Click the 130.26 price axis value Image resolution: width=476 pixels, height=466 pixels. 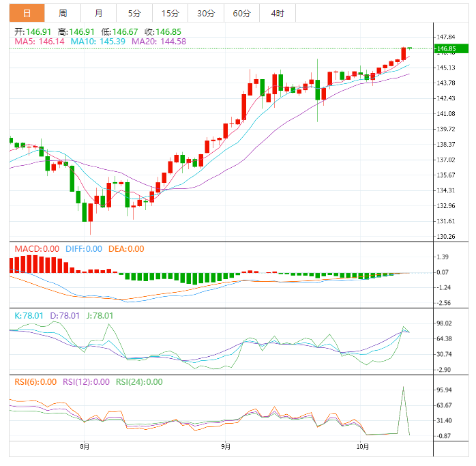[x=446, y=236]
